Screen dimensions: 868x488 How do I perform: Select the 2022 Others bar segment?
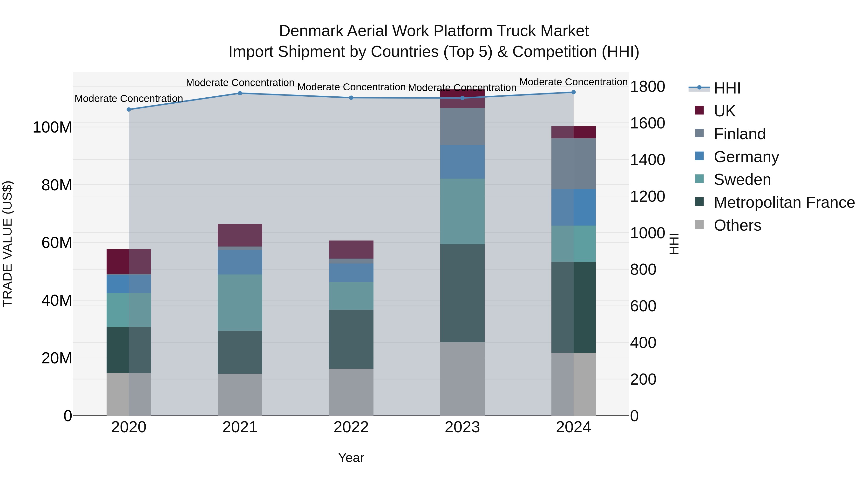351,392
